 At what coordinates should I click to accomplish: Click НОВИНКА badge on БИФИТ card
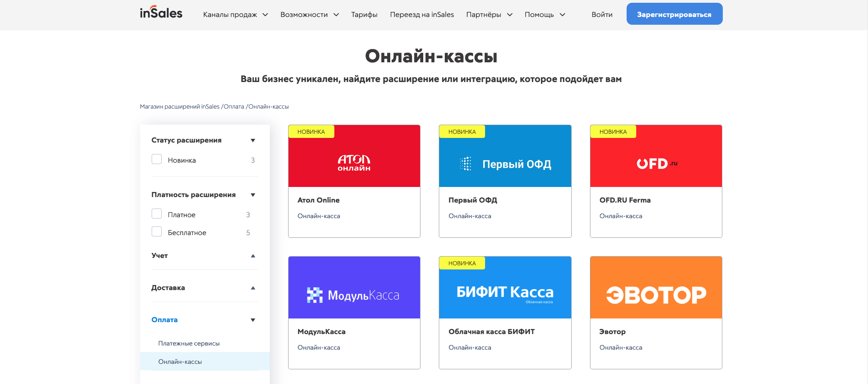pos(462,263)
